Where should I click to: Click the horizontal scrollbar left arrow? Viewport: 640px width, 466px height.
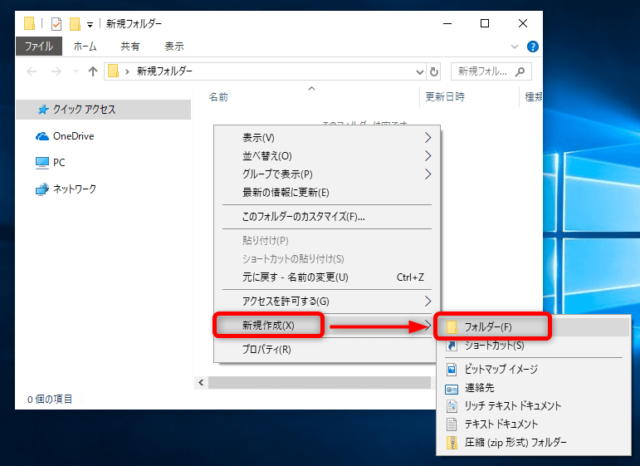point(201,382)
